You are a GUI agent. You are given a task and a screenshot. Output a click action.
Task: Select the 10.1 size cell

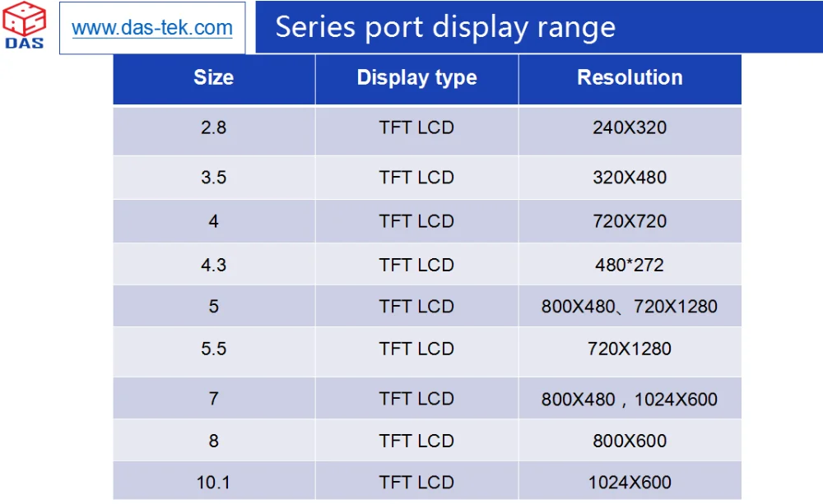click(x=214, y=481)
